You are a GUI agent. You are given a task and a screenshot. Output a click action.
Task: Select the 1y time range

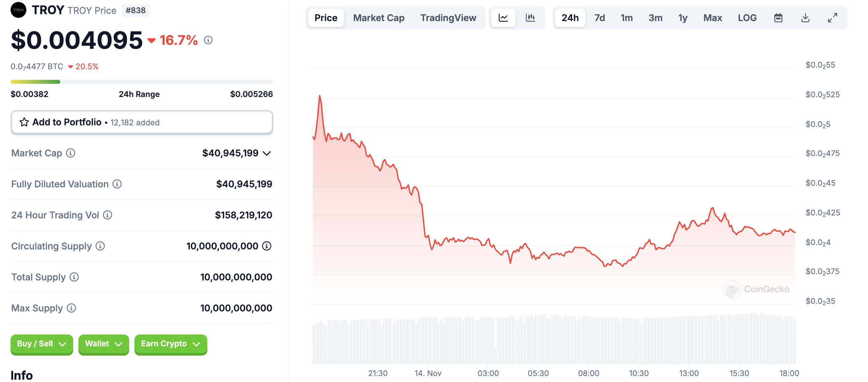[683, 18]
